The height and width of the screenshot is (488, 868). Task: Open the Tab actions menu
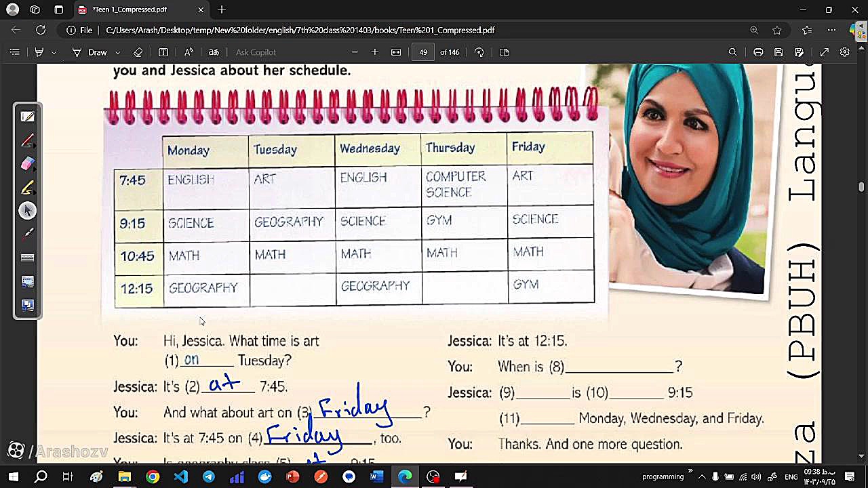[59, 10]
